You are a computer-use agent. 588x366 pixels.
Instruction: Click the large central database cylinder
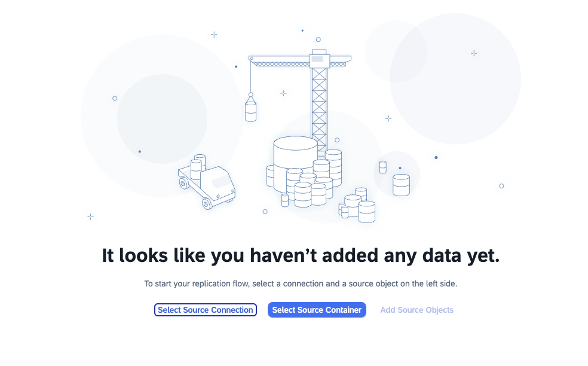pos(295,155)
